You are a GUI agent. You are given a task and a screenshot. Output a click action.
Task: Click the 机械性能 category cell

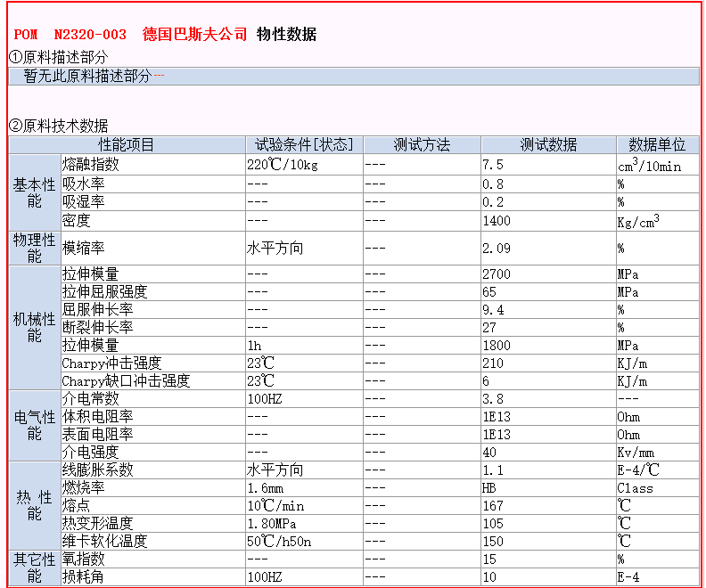(x=34, y=327)
